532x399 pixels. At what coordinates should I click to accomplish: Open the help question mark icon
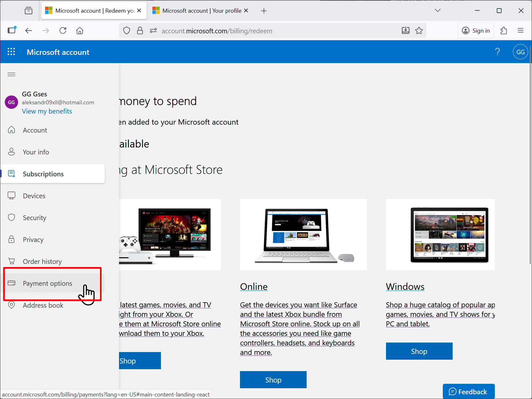click(x=497, y=52)
